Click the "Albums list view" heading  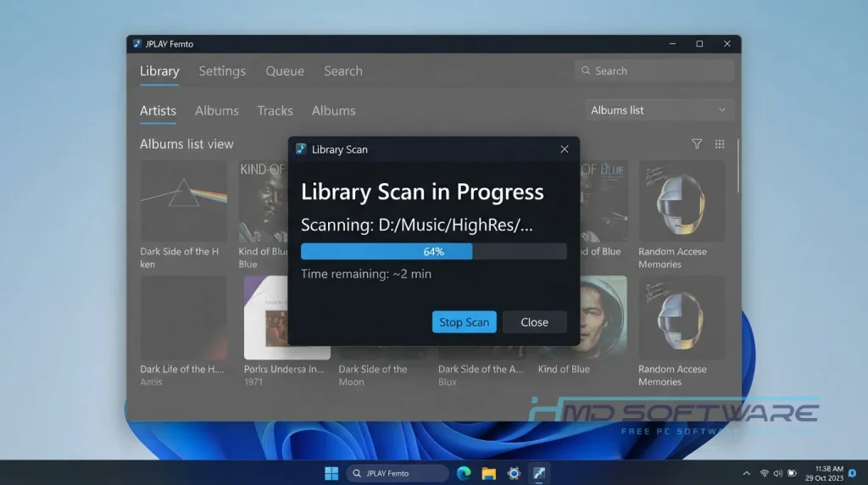(186, 144)
